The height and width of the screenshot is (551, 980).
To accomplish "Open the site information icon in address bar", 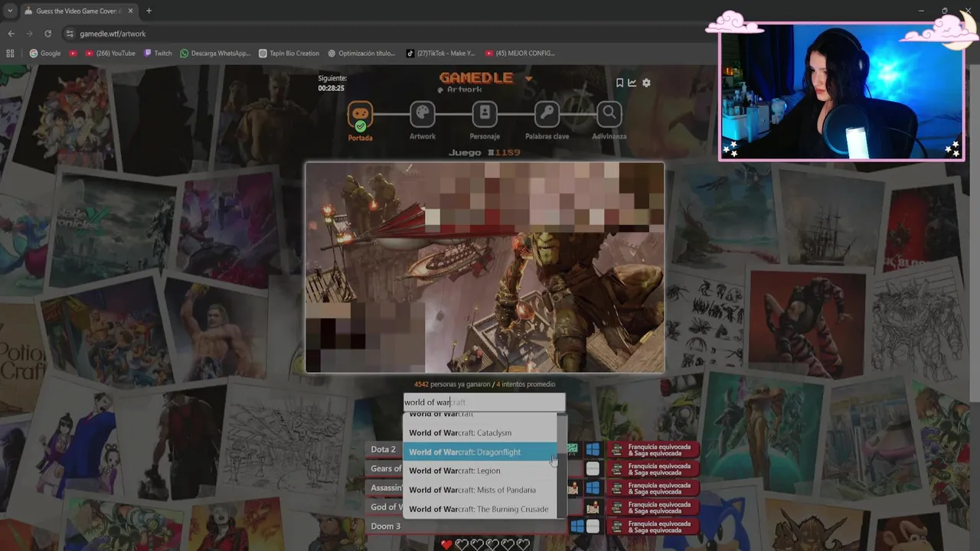I will tap(70, 34).
